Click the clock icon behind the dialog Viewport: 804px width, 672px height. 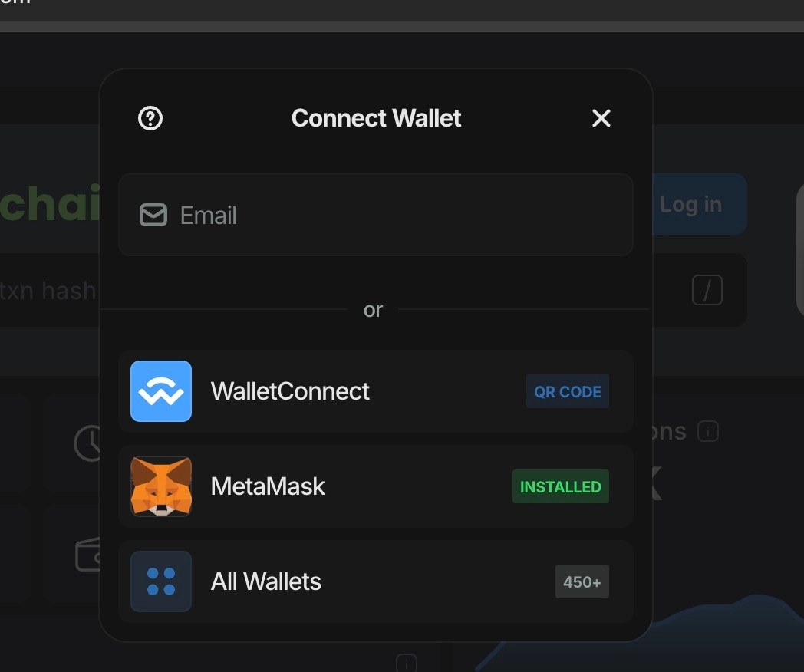[x=87, y=443]
